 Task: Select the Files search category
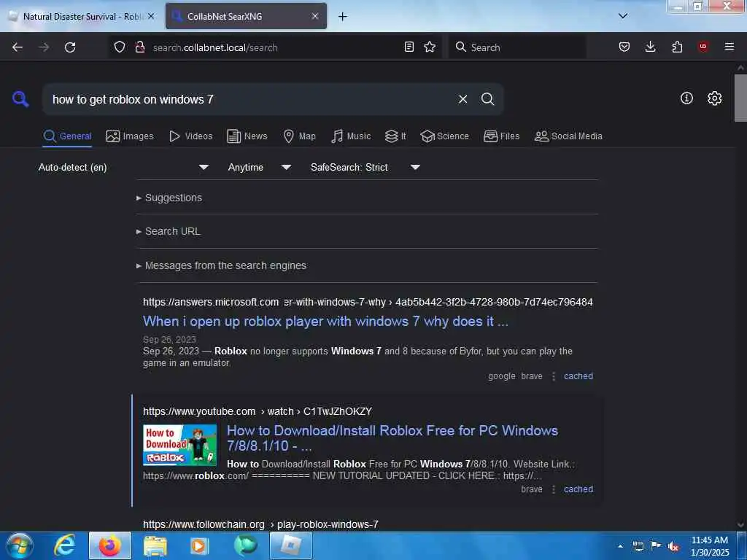(501, 136)
